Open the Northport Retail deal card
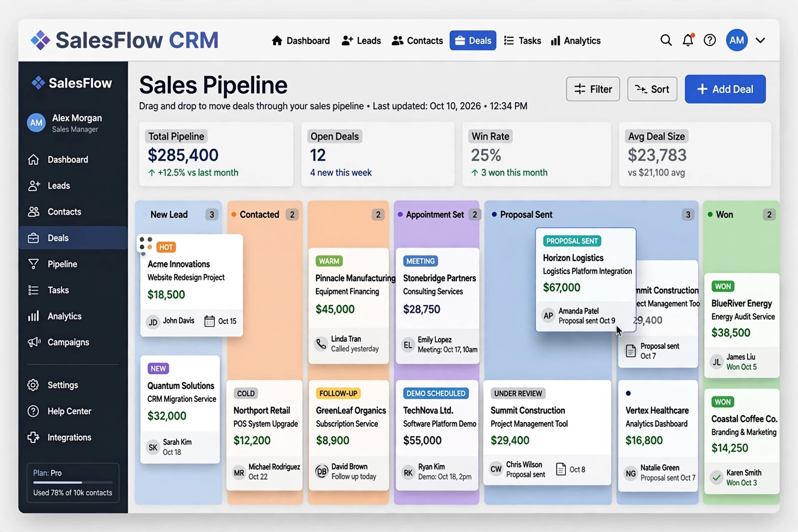This screenshot has width=798, height=532. pos(264,435)
